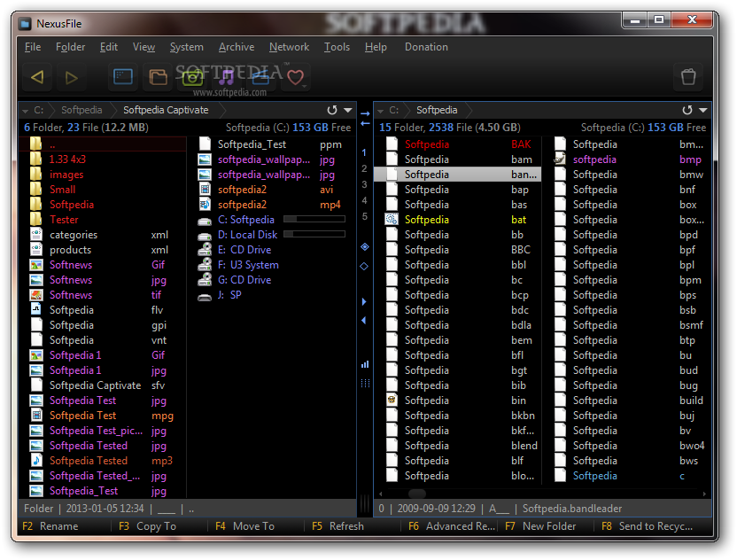Click the swap panels arrows icon
Image resolution: width=737 pixels, height=560 pixels.
click(365, 119)
